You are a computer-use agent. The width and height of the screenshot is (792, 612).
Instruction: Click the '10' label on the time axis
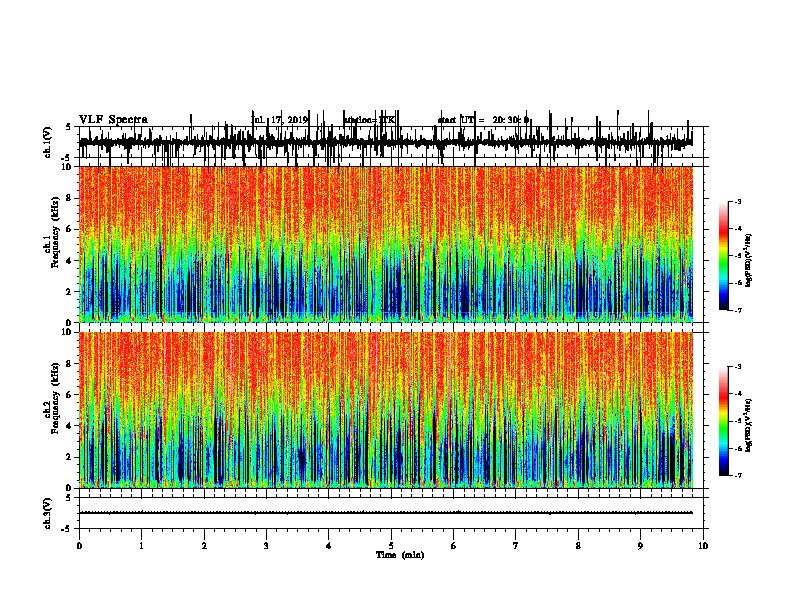tap(703, 545)
